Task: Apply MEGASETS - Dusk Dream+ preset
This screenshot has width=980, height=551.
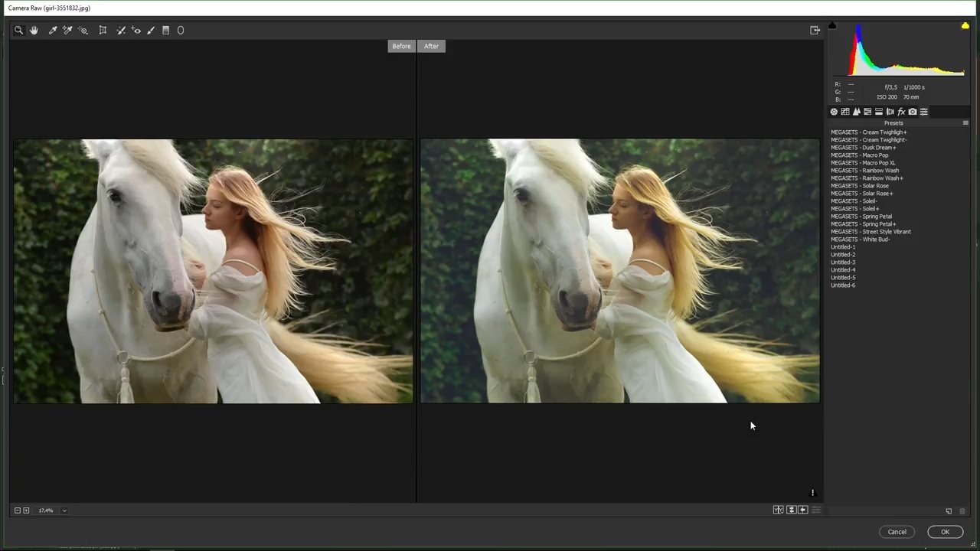Action: (x=864, y=148)
